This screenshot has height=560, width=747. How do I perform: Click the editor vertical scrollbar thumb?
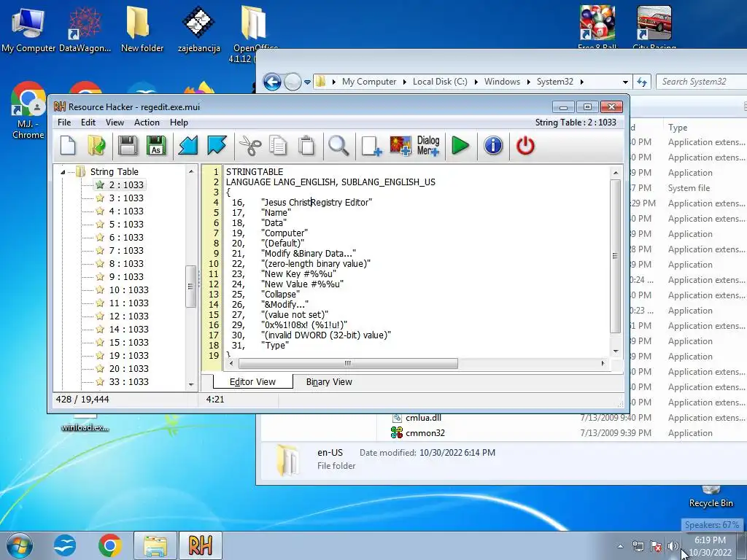point(615,256)
